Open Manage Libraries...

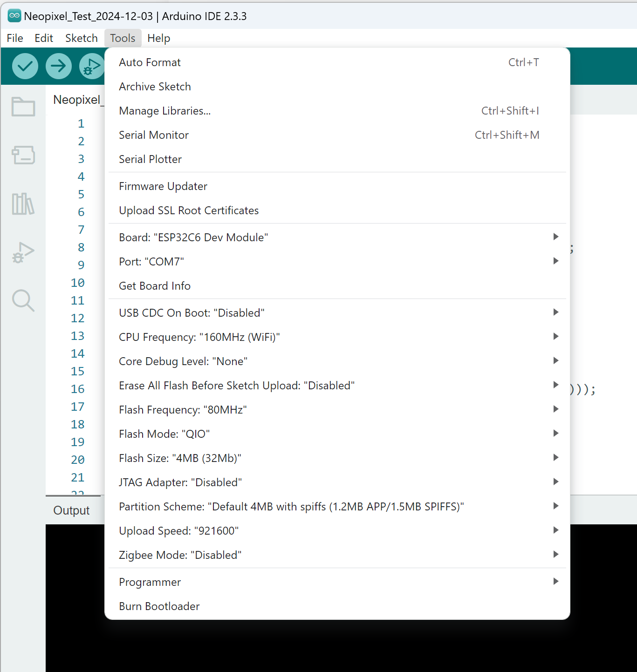point(337,111)
